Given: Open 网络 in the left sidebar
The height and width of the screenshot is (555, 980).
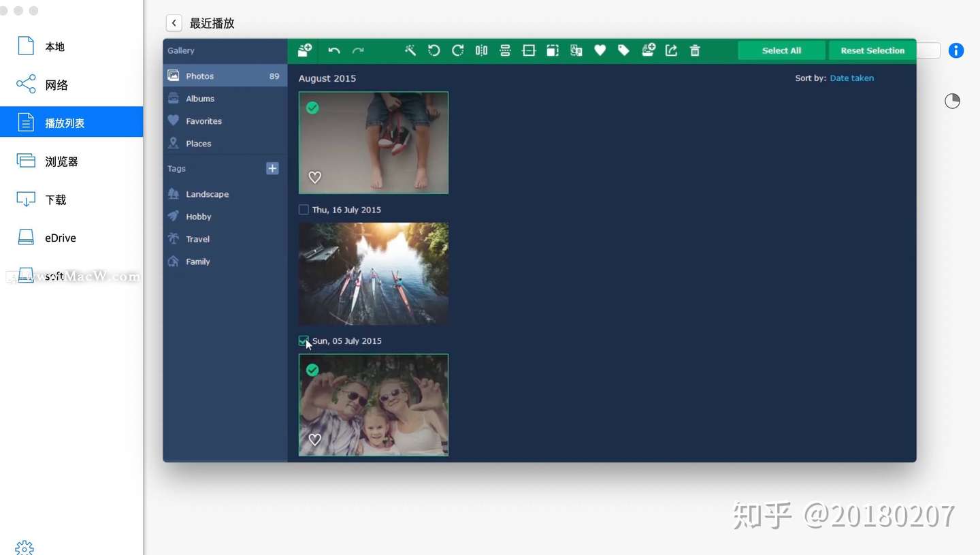Looking at the screenshot, I should (x=71, y=84).
